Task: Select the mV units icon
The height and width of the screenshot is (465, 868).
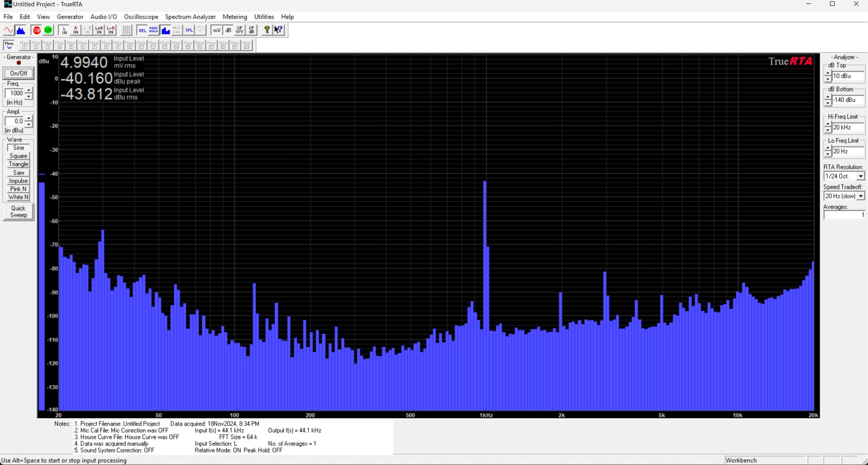Action: click(x=217, y=30)
